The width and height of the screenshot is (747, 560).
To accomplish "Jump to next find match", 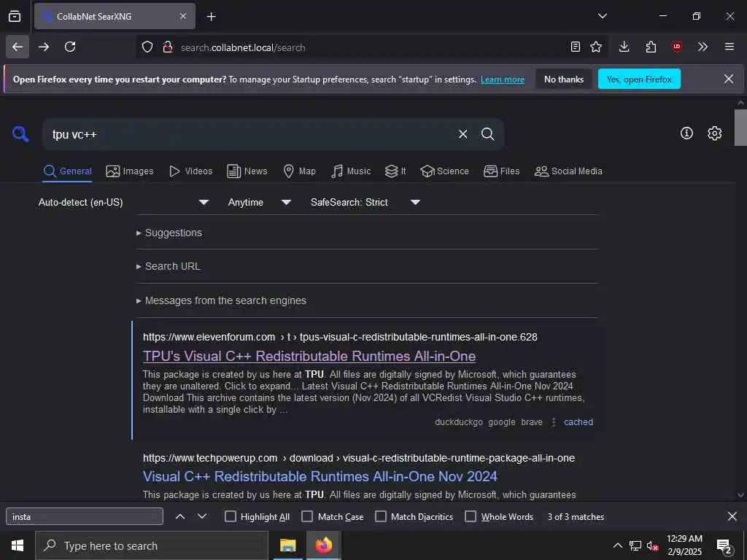I will [202, 517].
